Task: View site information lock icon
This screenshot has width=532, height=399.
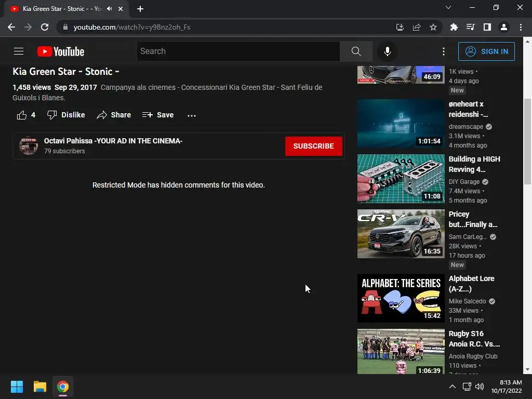Action: 65,27
